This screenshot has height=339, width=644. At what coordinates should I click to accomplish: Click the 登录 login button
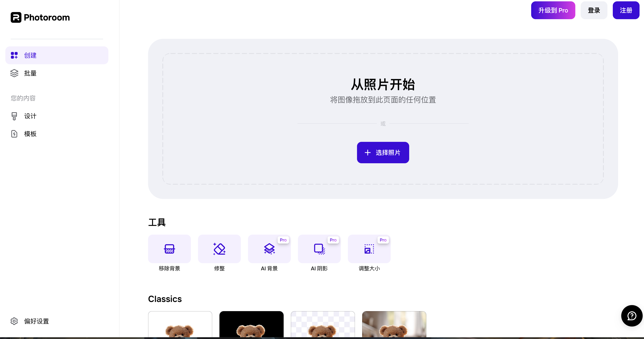pos(594,10)
